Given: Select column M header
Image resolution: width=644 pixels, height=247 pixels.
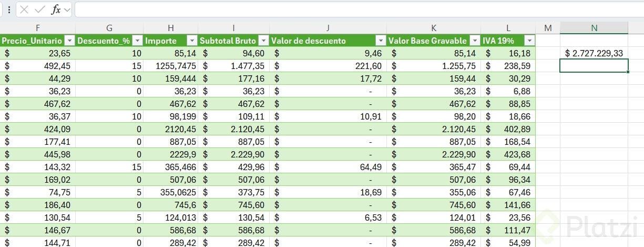Looking at the screenshot, I should coord(548,28).
